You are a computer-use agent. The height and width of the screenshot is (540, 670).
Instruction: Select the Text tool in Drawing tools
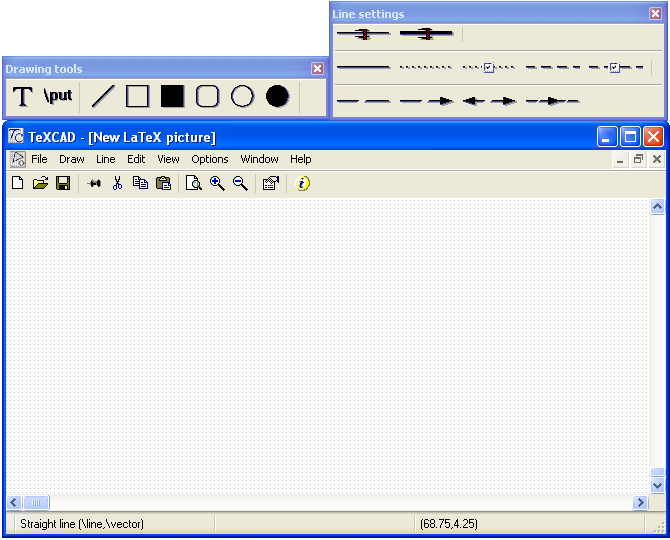23,97
